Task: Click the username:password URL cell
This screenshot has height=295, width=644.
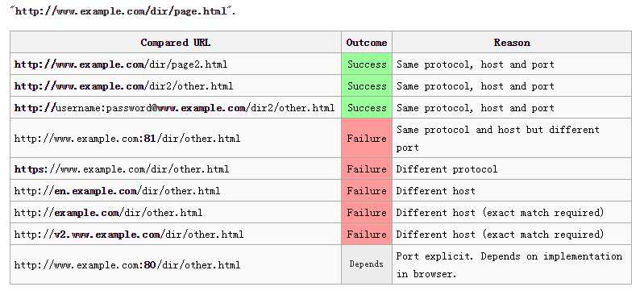Action: pos(176,108)
